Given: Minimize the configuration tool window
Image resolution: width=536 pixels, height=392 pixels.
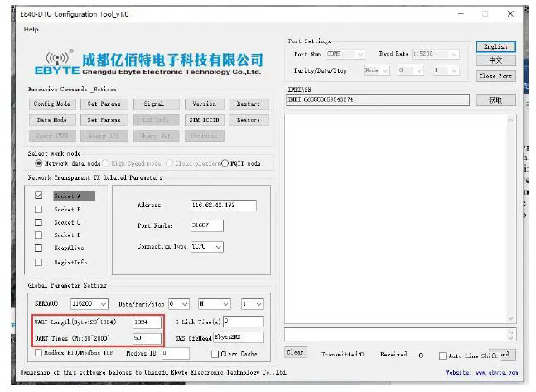Looking at the screenshot, I should point(461,14).
